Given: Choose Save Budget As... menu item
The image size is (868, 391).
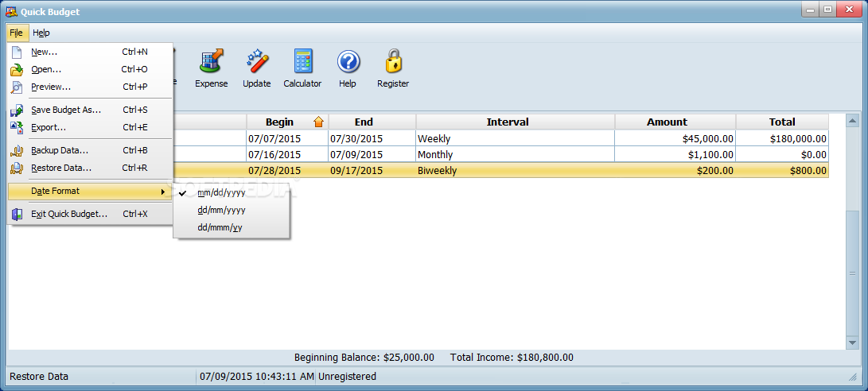Looking at the screenshot, I should 90,110.
